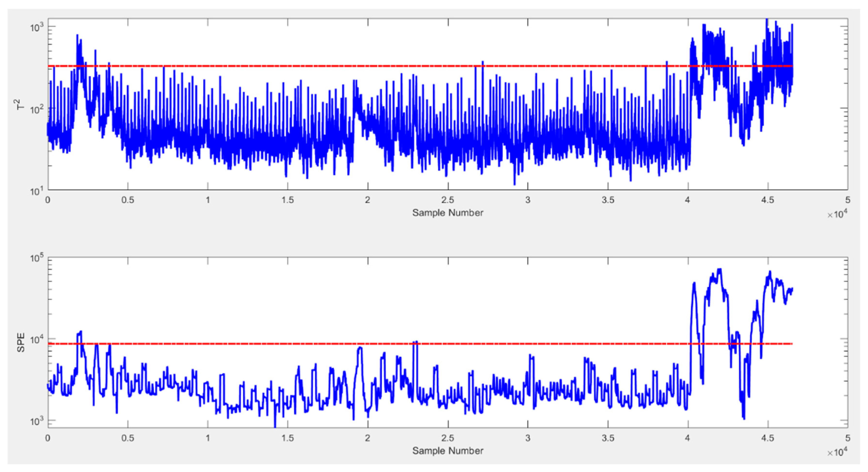The image size is (868, 472).
Task: Click the 0.5 x-tick label of bottom plot
Action: coord(127,438)
